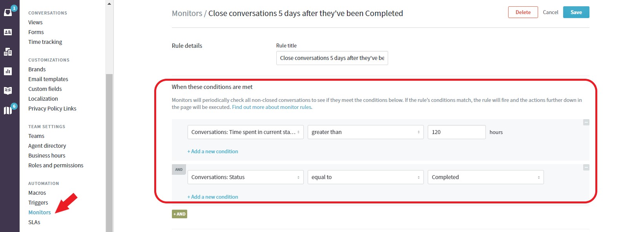Open the 'Completed' status value dropdown
The image size is (644, 232).
tap(485, 177)
